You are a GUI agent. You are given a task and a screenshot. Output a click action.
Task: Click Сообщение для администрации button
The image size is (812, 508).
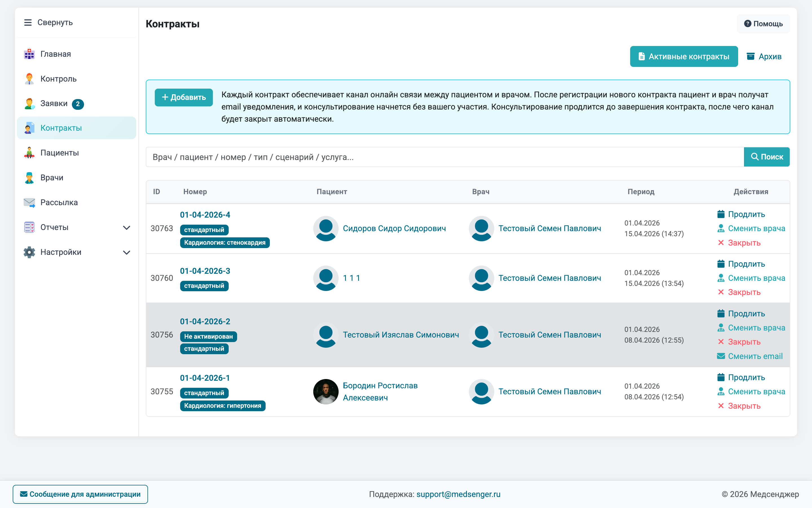pyautogui.click(x=80, y=494)
